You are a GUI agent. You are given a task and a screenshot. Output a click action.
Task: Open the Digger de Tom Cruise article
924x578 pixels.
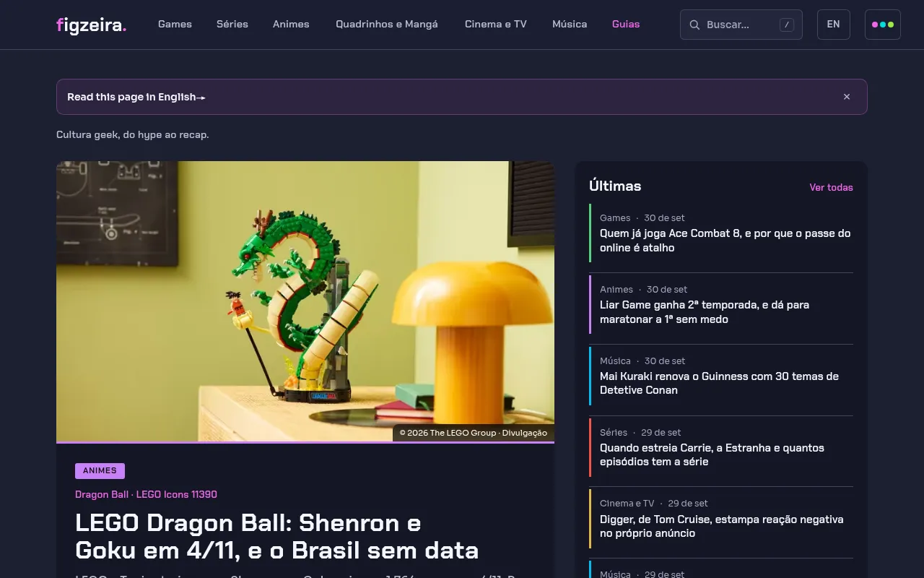coord(722,526)
